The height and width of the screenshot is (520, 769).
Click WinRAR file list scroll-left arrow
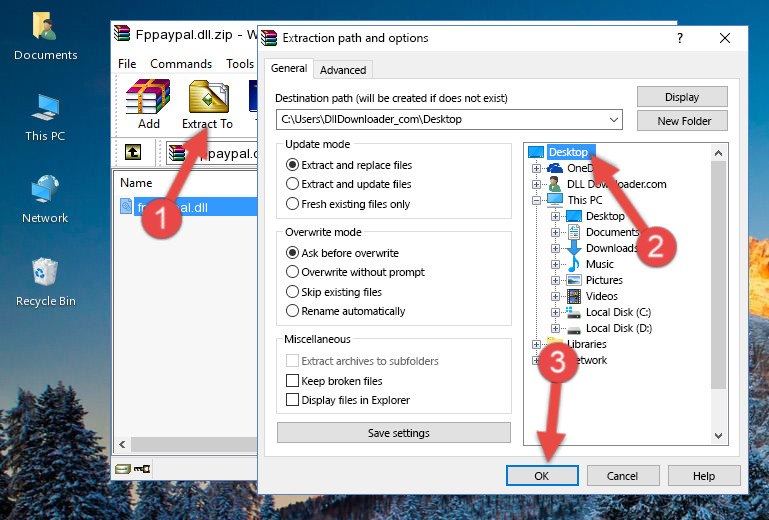point(123,444)
